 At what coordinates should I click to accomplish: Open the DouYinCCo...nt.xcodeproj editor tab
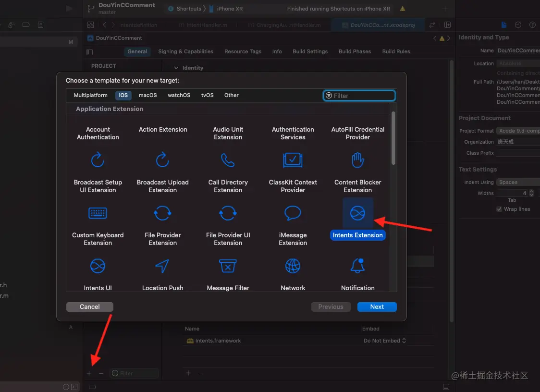(x=378, y=25)
